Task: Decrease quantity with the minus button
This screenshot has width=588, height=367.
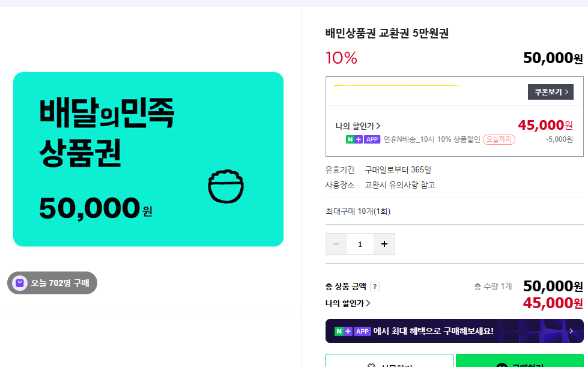Action: (x=336, y=244)
